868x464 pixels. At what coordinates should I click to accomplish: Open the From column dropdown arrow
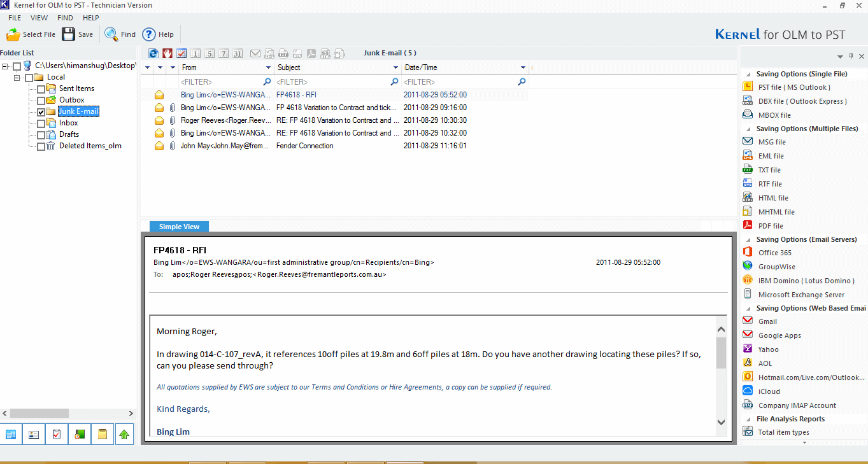pyautogui.click(x=268, y=67)
